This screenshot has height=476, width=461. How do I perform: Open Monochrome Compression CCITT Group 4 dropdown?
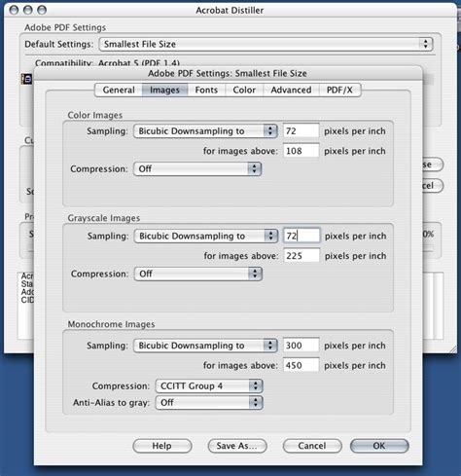click(x=209, y=386)
